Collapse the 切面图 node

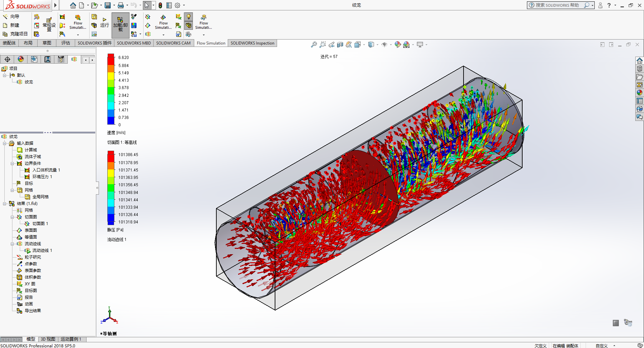click(x=12, y=217)
